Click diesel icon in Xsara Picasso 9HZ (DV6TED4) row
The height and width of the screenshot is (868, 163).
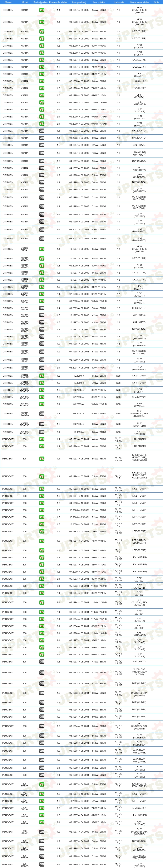click(x=42, y=413)
